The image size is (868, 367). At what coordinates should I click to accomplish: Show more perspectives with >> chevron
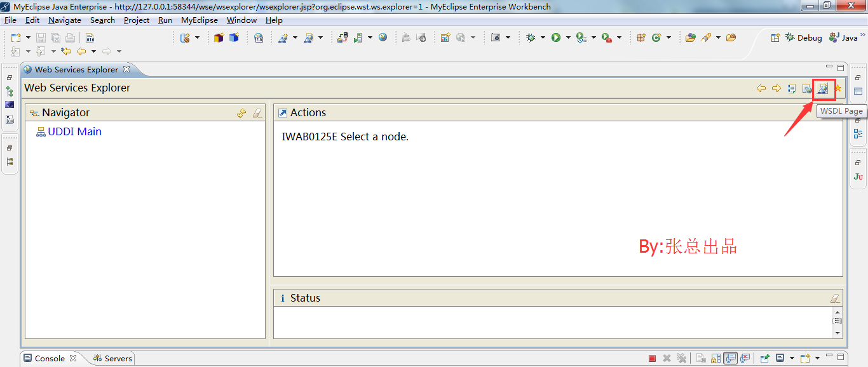point(862,36)
